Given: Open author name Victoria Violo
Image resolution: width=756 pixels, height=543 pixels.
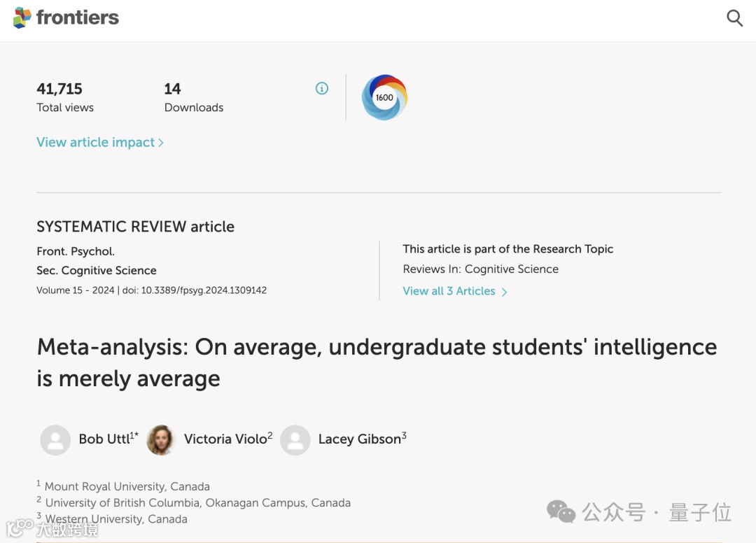Looking at the screenshot, I should pos(225,439).
